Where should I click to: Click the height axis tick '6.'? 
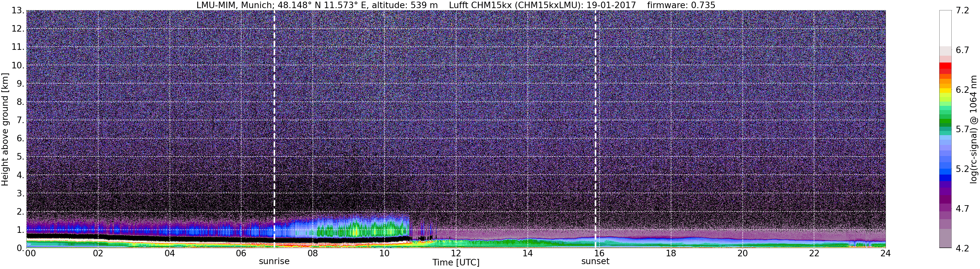click(x=21, y=138)
